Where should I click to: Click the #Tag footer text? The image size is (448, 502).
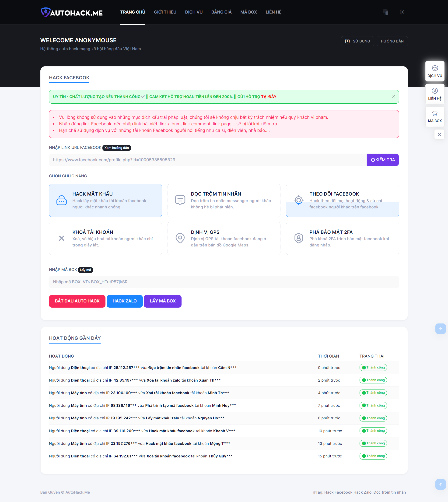(359, 492)
